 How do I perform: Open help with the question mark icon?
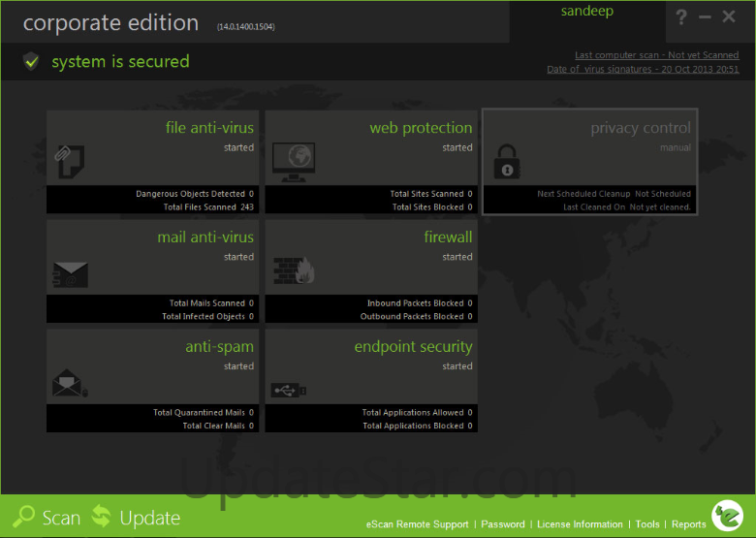coord(681,17)
